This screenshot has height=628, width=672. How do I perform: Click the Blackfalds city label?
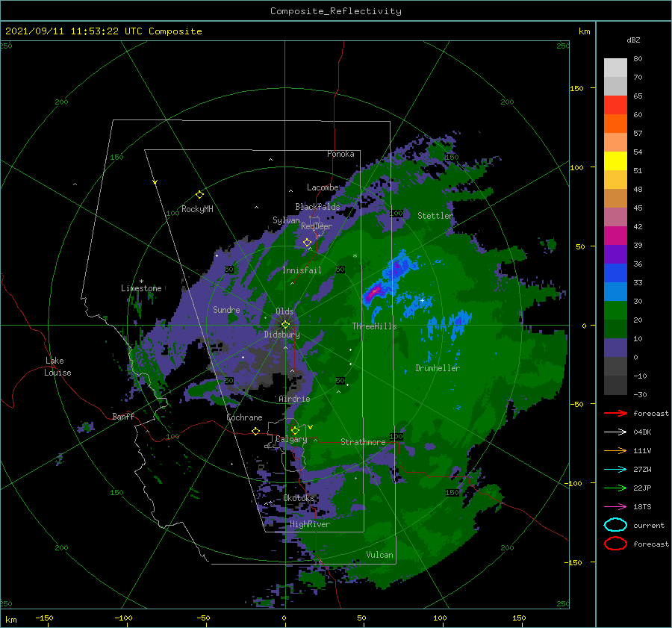(317, 207)
